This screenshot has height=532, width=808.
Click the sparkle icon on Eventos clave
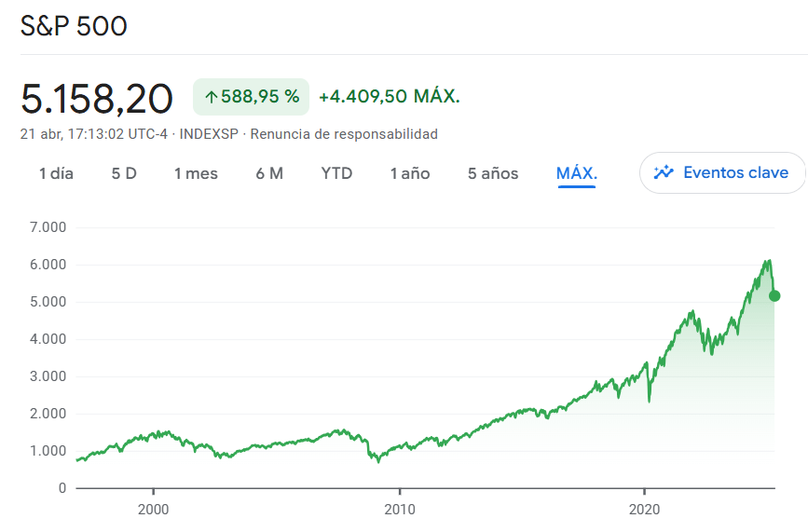[664, 172]
